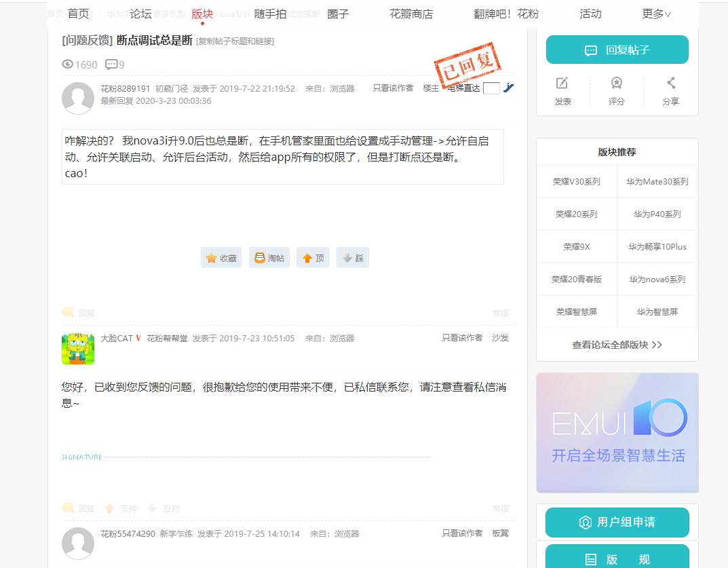
Task: Open 华为P40系列 board
Action: point(657,214)
